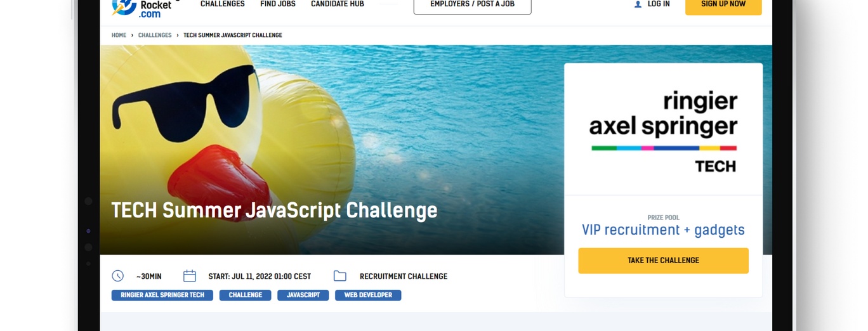Click the Rocket.com logo icon

tap(124, 6)
